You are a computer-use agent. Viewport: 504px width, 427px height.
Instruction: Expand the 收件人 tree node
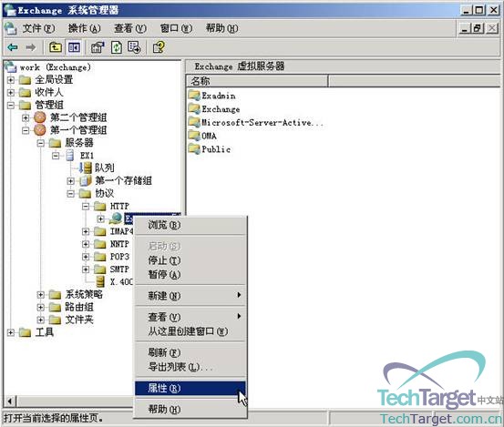coord(11,93)
